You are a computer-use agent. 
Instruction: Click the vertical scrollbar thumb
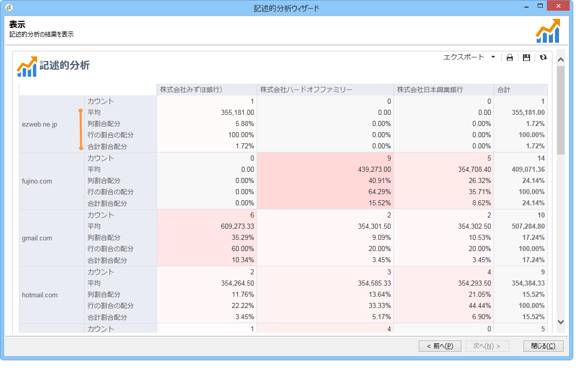(x=561, y=110)
